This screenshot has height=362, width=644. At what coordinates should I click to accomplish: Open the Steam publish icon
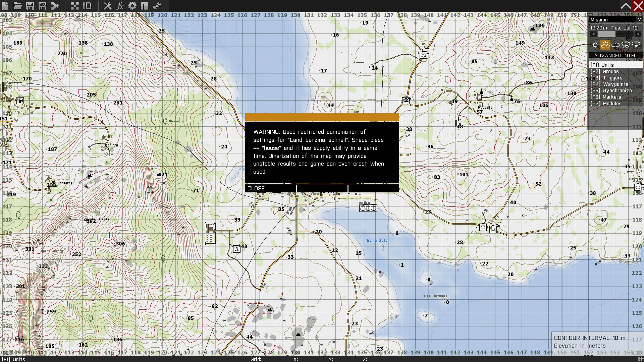(157, 6)
